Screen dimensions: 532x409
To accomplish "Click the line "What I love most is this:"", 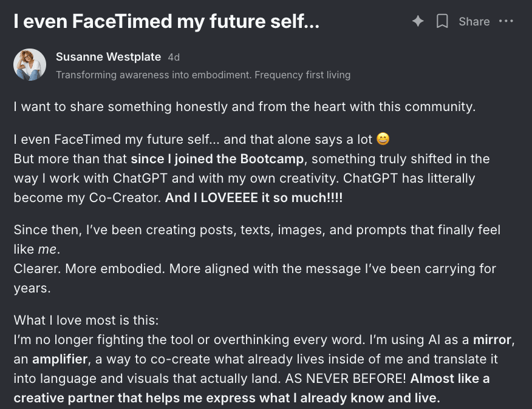I will click(86, 320).
